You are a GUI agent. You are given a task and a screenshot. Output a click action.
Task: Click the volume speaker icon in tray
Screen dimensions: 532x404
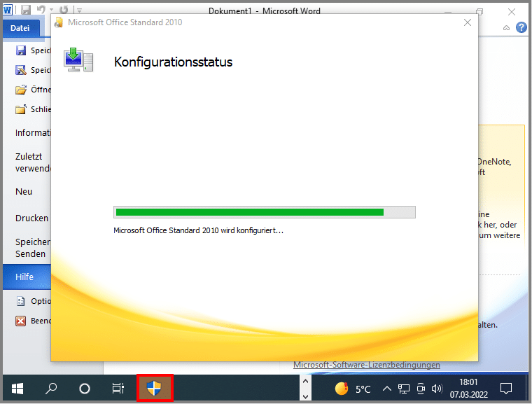point(437,389)
